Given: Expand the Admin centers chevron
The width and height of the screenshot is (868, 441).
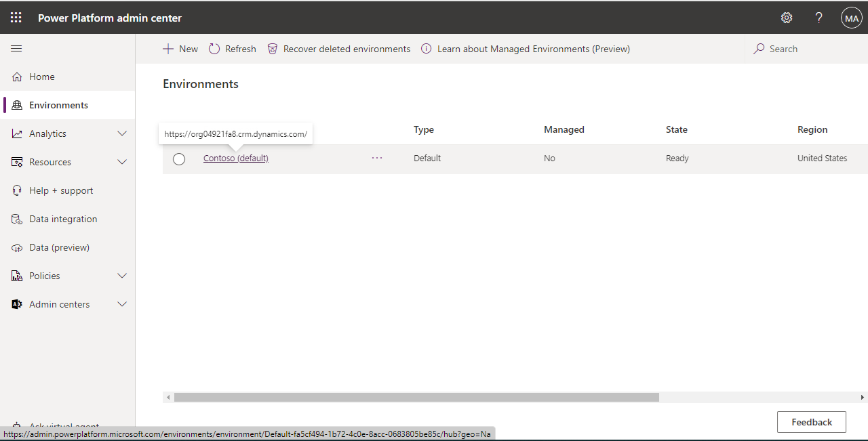Looking at the screenshot, I should click(122, 304).
